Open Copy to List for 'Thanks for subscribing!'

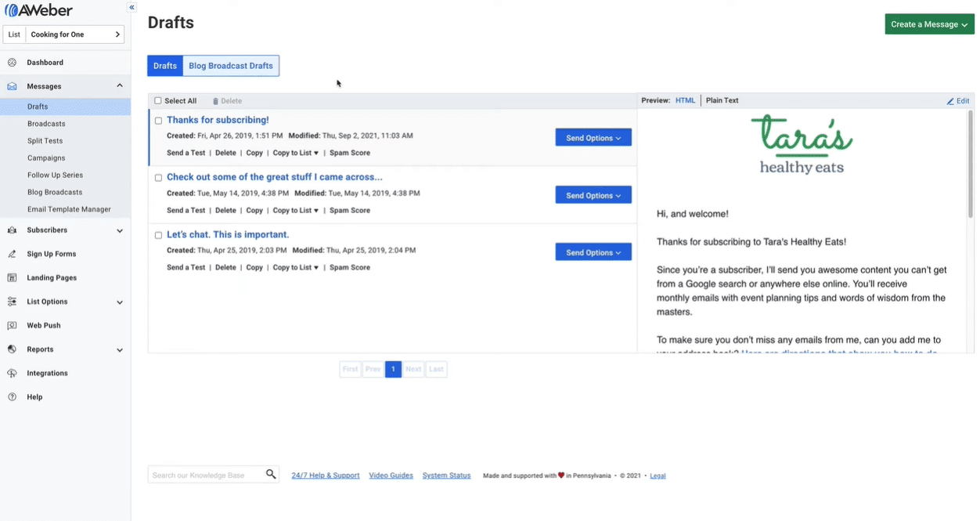[296, 153]
